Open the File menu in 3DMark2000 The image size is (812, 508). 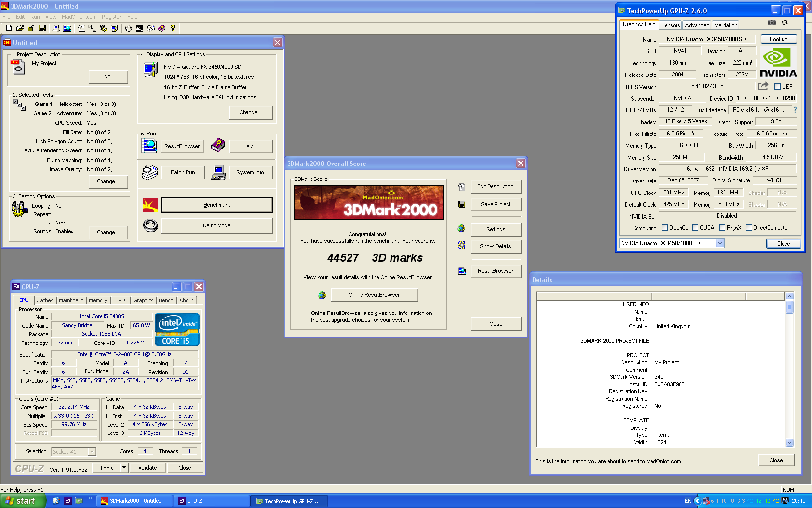tap(6, 17)
